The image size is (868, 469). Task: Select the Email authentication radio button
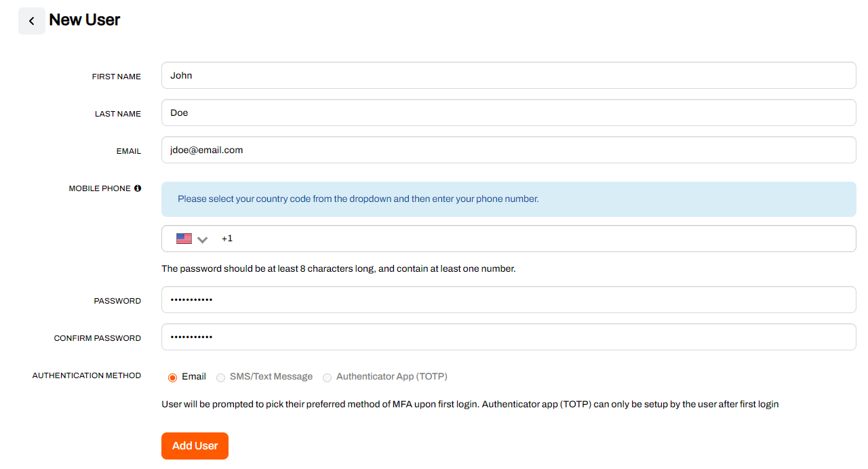click(172, 378)
